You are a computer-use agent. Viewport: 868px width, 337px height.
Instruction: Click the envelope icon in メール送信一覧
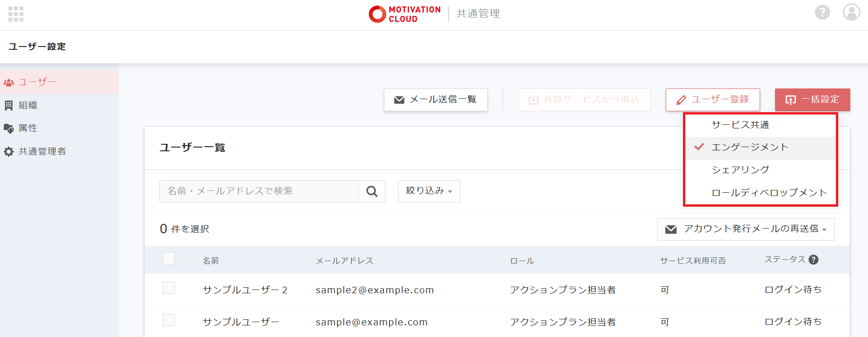399,100
